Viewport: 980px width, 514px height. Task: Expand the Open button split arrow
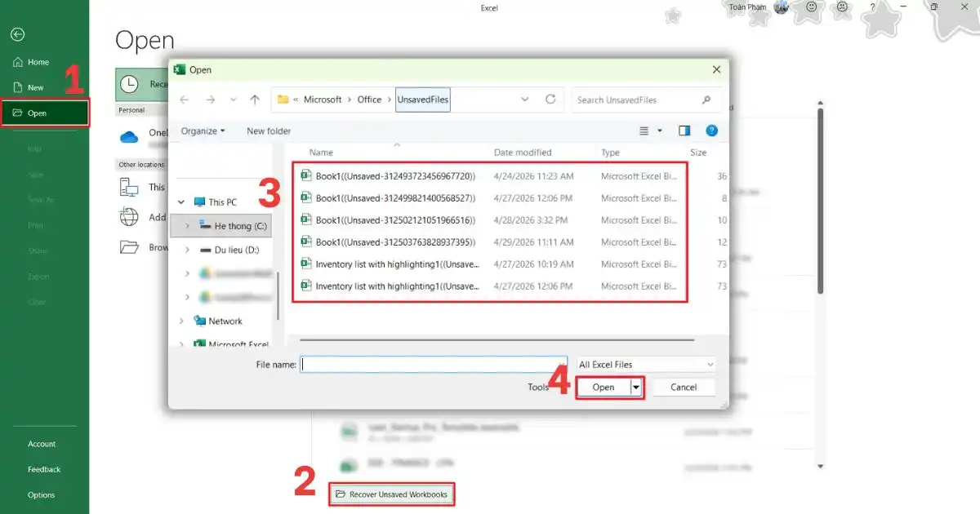coord(636,388)
